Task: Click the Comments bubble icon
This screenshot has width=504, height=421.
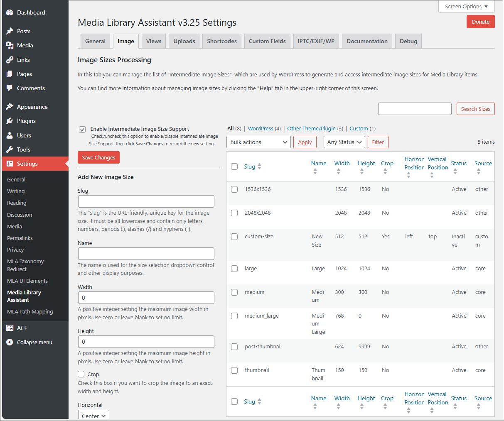Action: [10, 88]
